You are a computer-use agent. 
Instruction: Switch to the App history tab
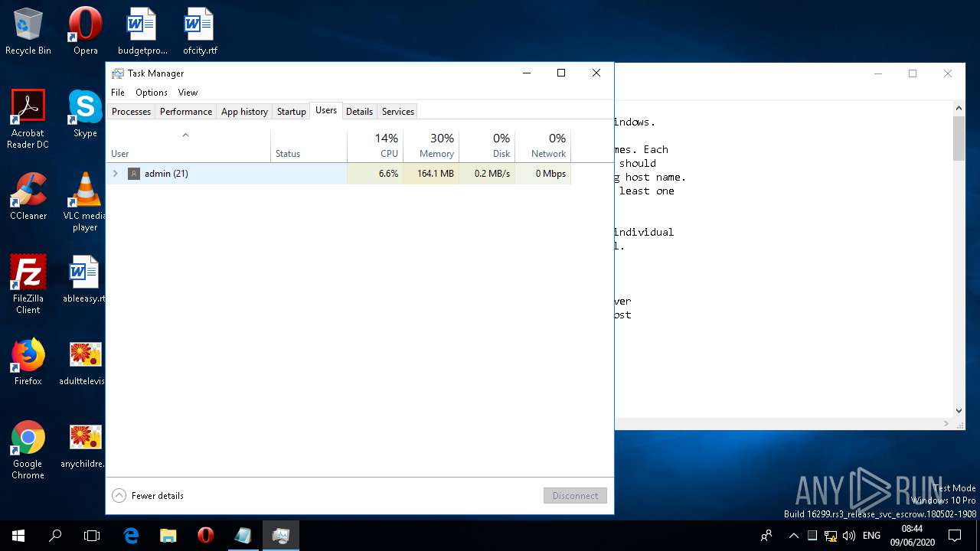[244, 112]
